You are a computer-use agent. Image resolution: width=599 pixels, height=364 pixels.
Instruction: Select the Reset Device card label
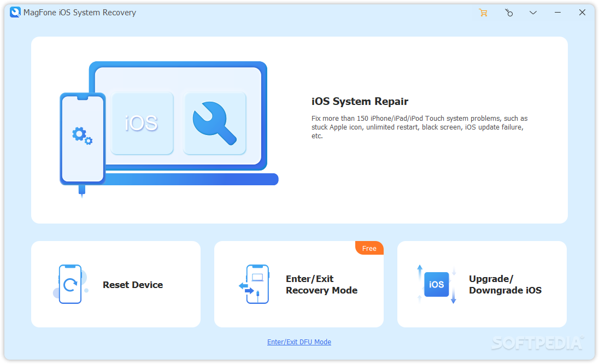[x=133, y=285]
